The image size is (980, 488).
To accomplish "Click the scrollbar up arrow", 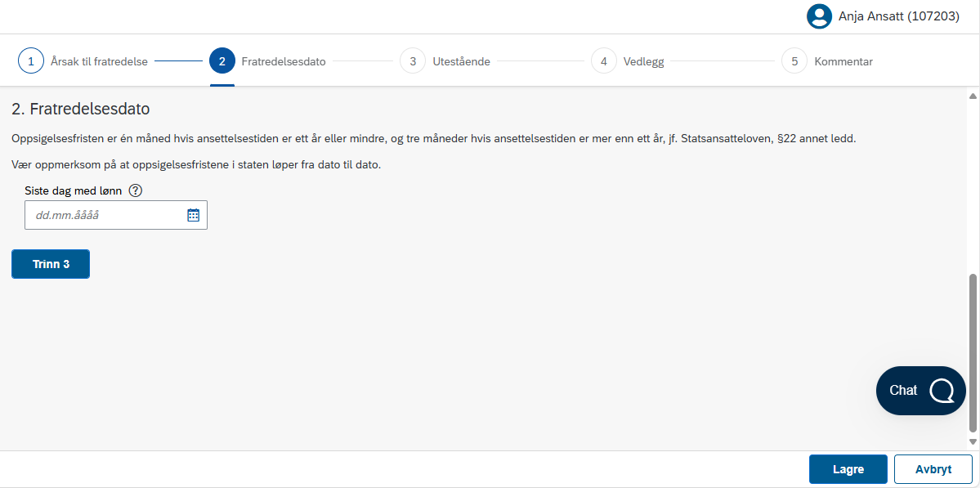I will [972, 96].
